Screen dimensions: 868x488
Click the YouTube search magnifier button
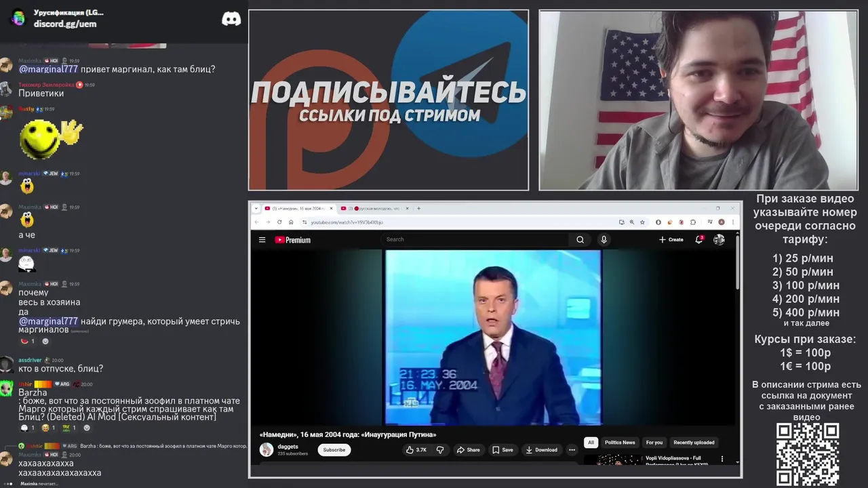[x=580, y=239]
